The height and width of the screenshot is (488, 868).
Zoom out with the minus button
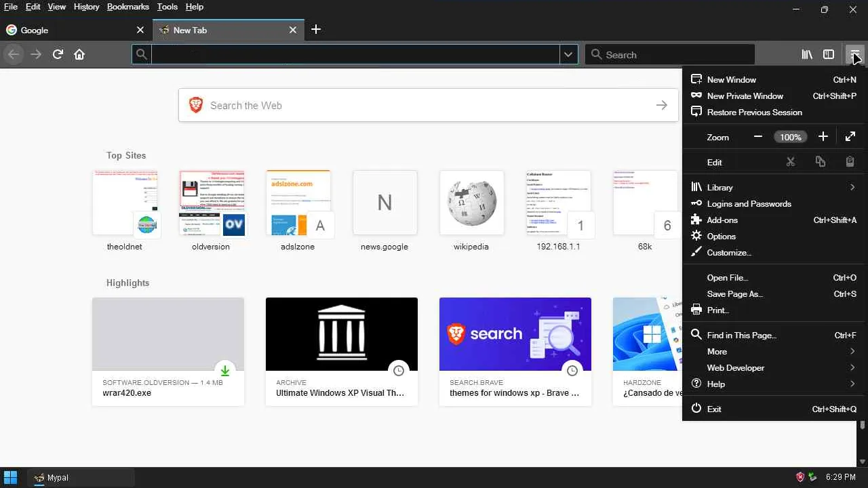click(758, 137)
